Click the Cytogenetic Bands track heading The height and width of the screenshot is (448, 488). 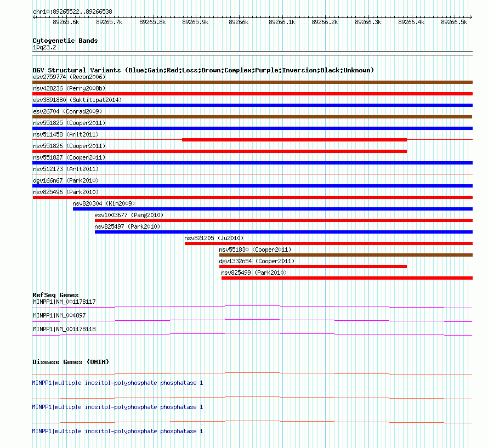pos(65,41)
